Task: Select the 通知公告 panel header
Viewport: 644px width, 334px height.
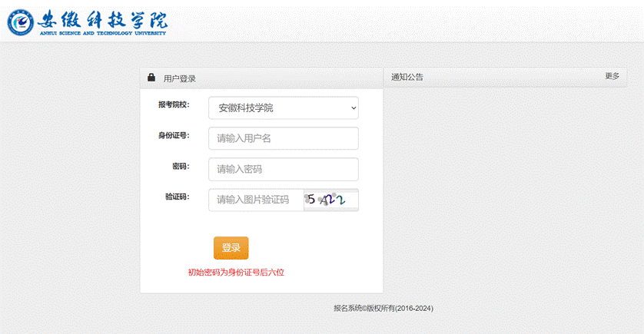Action: tap(407, 77)
